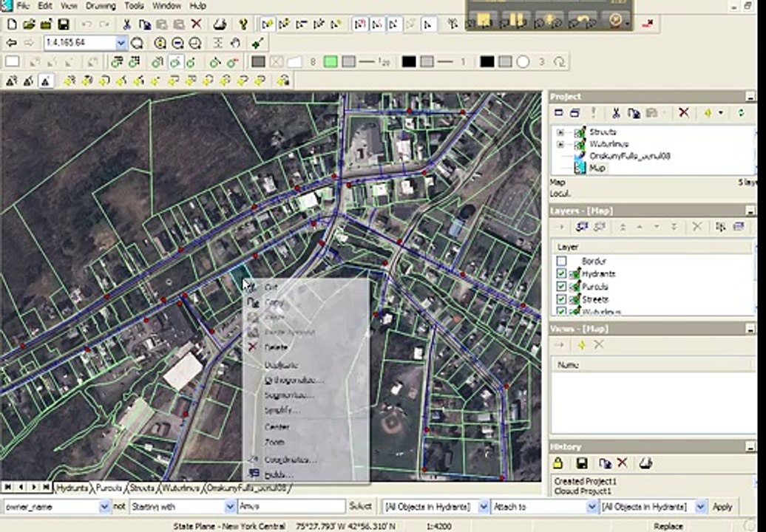Uncheck the Streets layer checkbox

561,299
